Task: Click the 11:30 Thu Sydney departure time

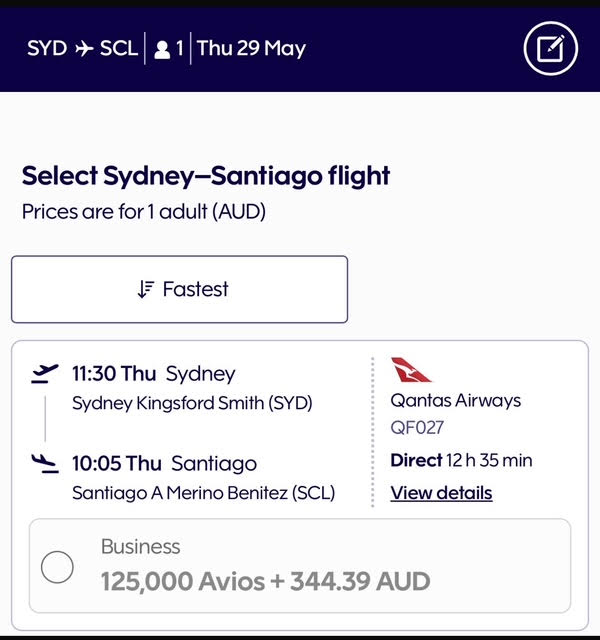Action: coord(154,373)
